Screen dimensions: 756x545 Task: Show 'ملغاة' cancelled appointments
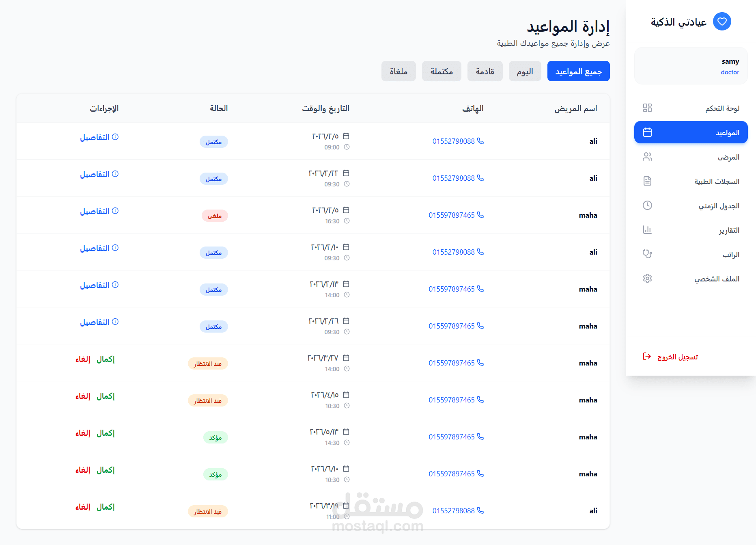click(x=398, y=71)
